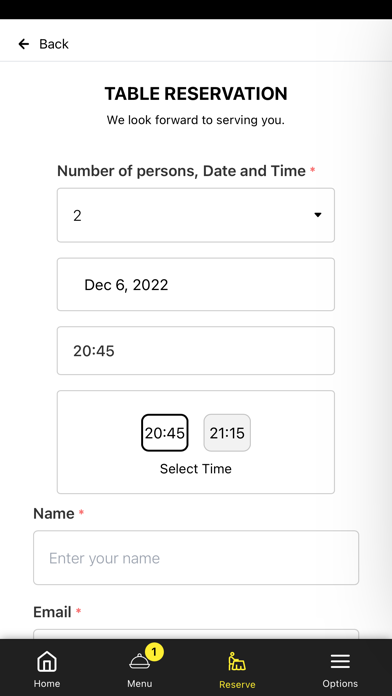Click the Select Time label
392x696 pixels.
196,469
